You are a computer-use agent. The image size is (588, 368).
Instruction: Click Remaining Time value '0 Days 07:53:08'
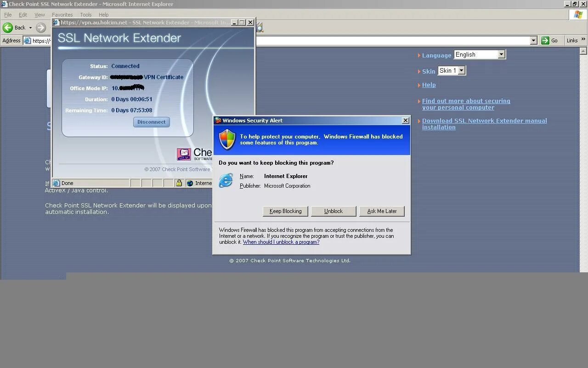pos(132,110)
